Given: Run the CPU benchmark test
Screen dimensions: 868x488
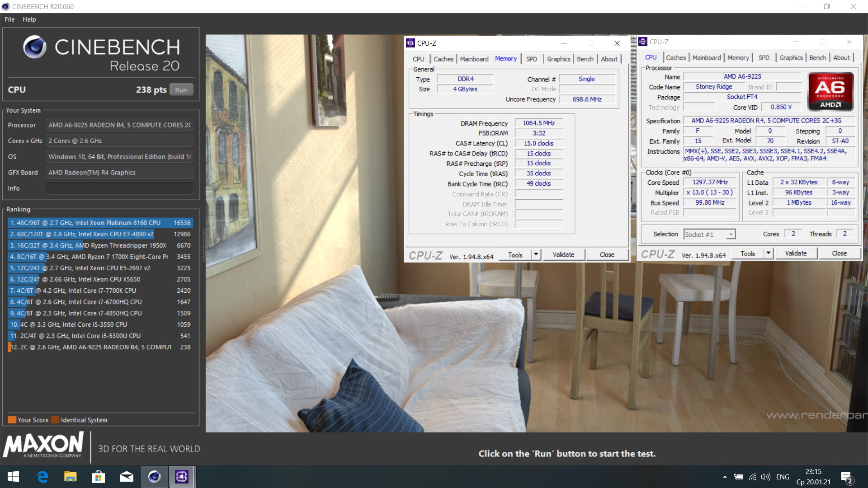Looking at the screenshot, I should [x=181, y=89].
